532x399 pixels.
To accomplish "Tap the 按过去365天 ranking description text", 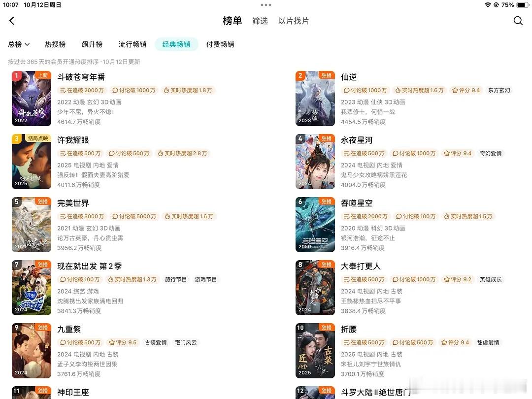I will pos(74,62).
